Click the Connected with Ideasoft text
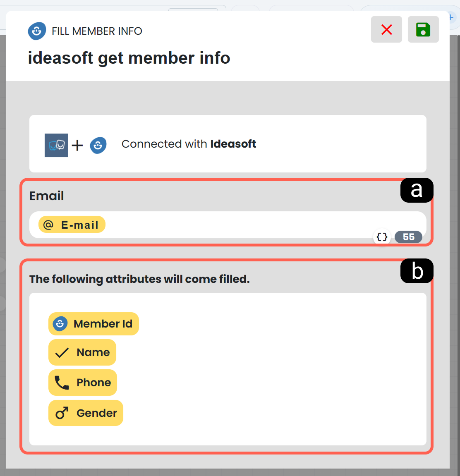460x476 pixels. (x=189, y=144)
